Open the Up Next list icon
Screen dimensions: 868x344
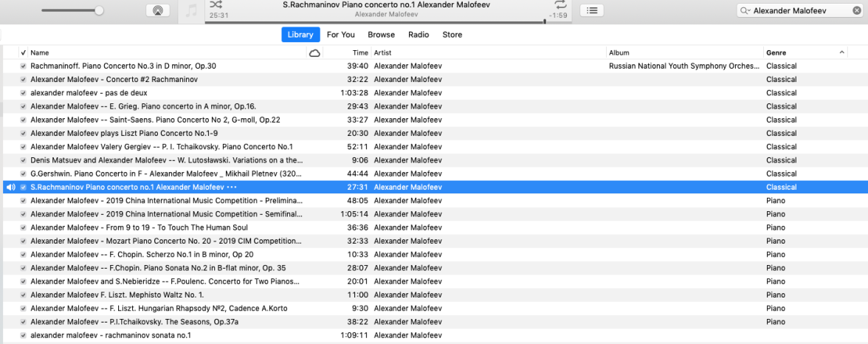(592, 10)
